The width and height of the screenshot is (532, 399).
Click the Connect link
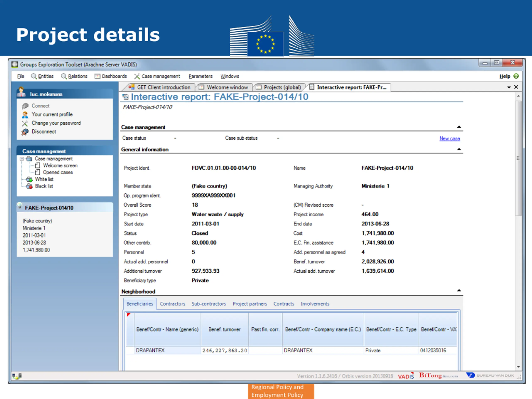click(x=40, y=106)
